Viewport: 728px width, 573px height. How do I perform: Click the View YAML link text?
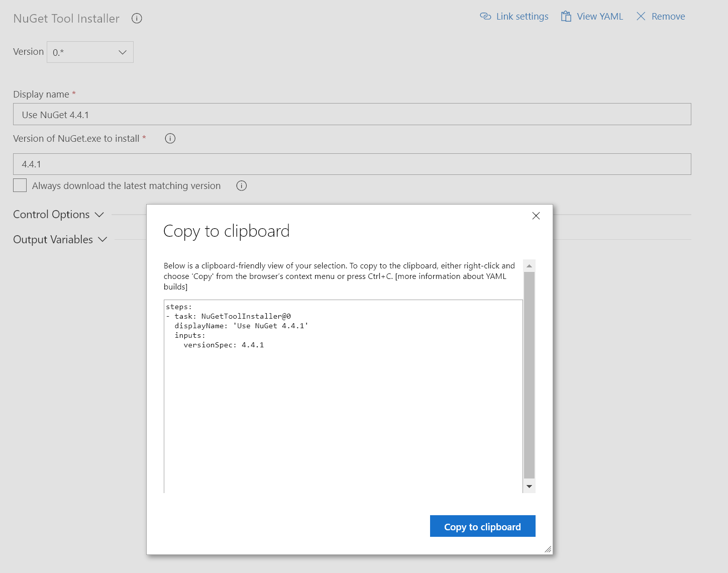600,17
